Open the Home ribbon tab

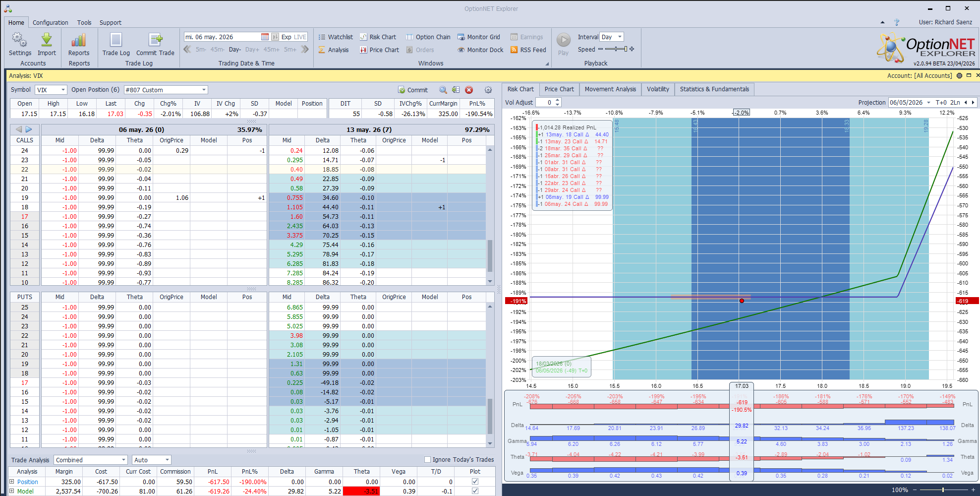click(16, 22)
